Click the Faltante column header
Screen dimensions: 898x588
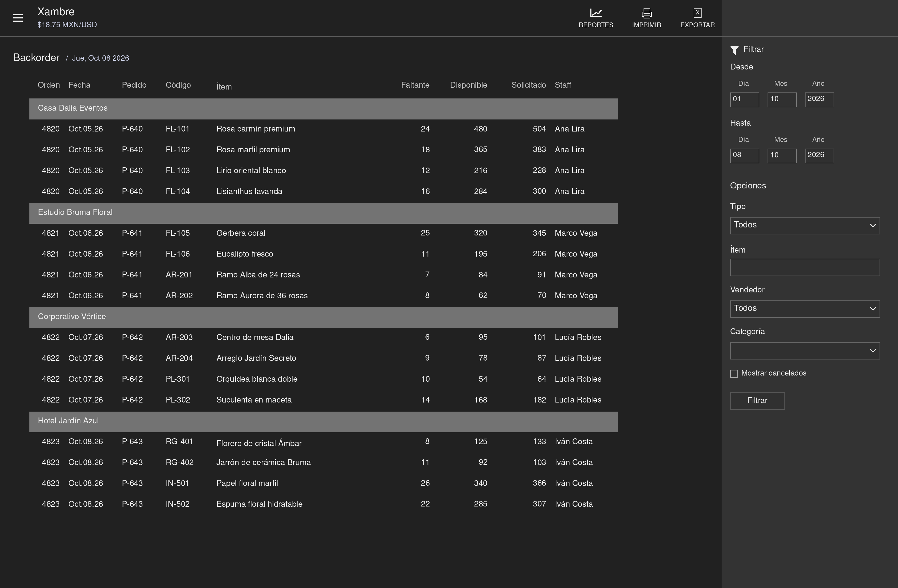pos(415,85)
